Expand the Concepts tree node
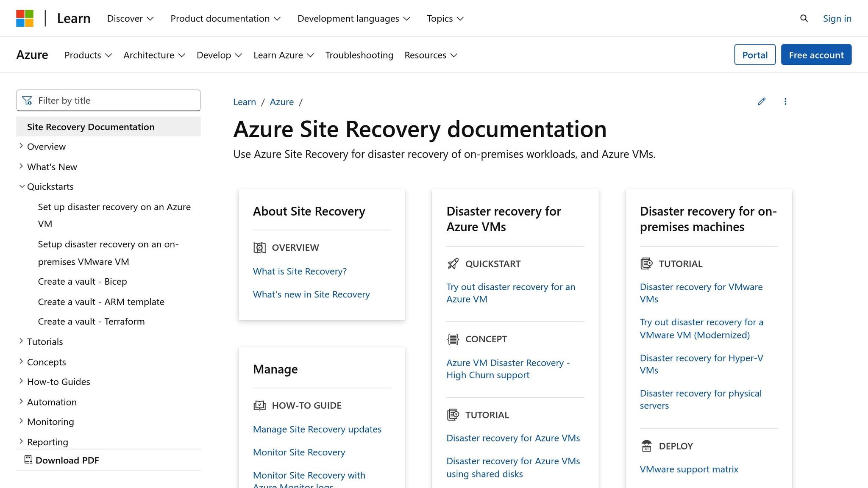Screen dimensions: 868x488 21,362
